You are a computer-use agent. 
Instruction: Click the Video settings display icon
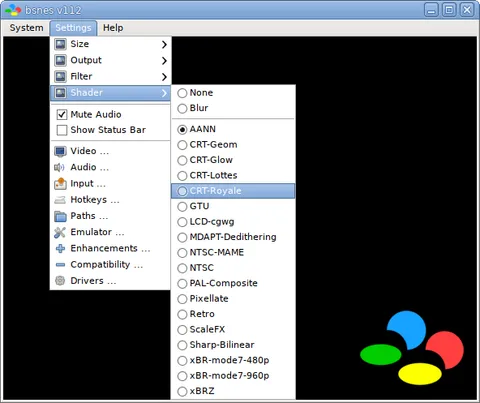60,151
